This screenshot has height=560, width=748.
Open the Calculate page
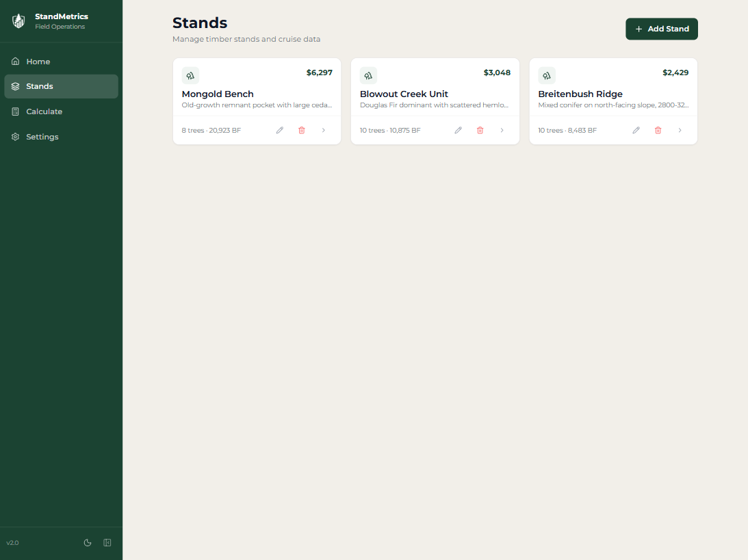click(44, 111)
